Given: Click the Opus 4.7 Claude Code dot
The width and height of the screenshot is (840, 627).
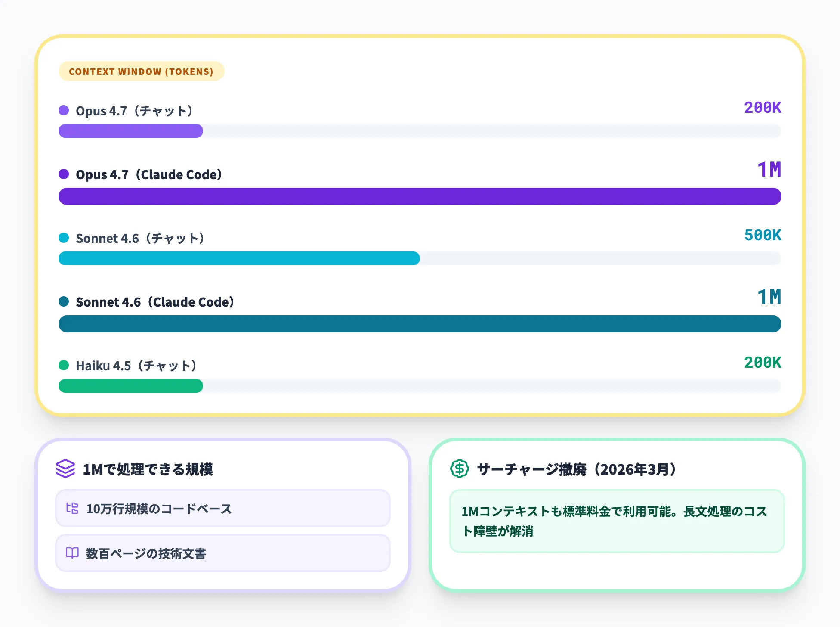Looking at the screenshot, I should click(x=64, y=174).
